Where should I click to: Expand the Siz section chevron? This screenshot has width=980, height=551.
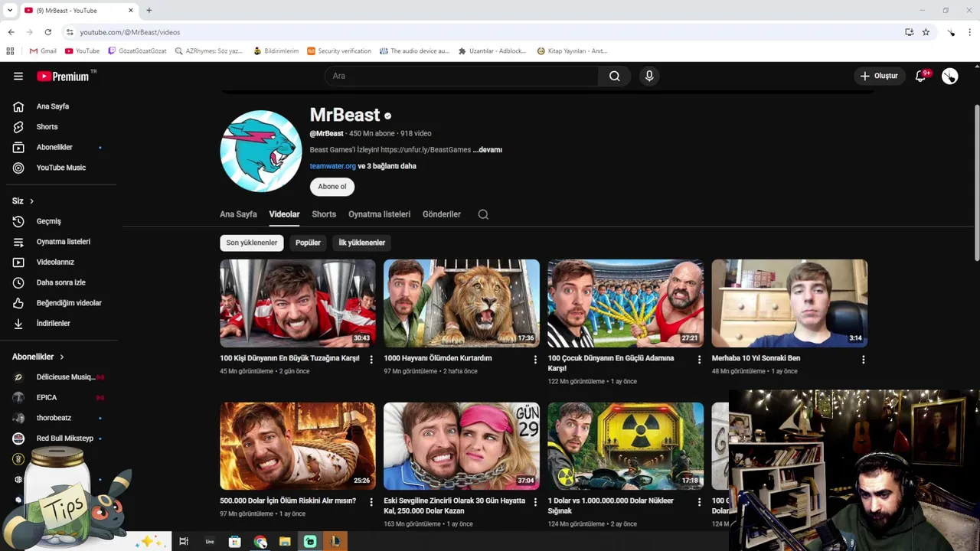pyautogui.click(x=31, y=201)
